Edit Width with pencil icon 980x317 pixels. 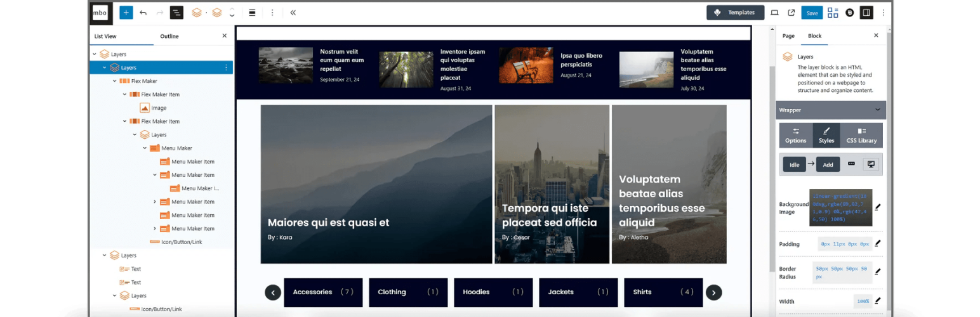click(x=878, y=301)
